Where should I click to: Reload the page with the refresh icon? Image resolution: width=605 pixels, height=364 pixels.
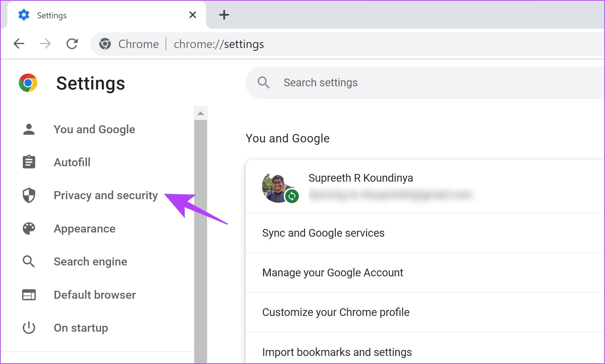point(72,44)
